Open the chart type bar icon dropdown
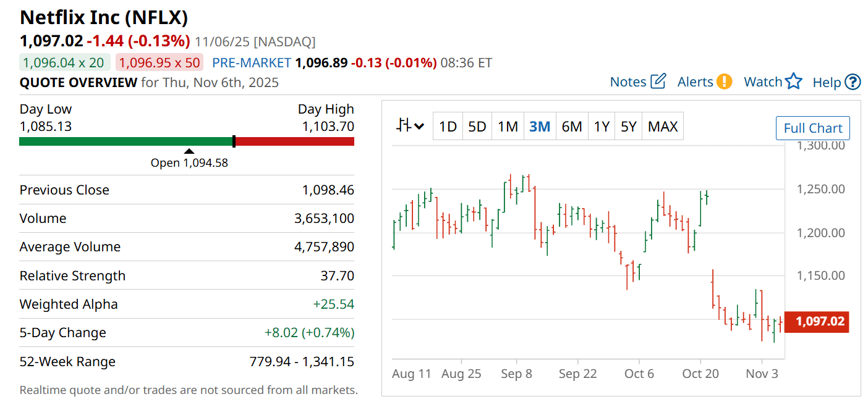This screenshot has width=868, height=402. coord(411,127)
